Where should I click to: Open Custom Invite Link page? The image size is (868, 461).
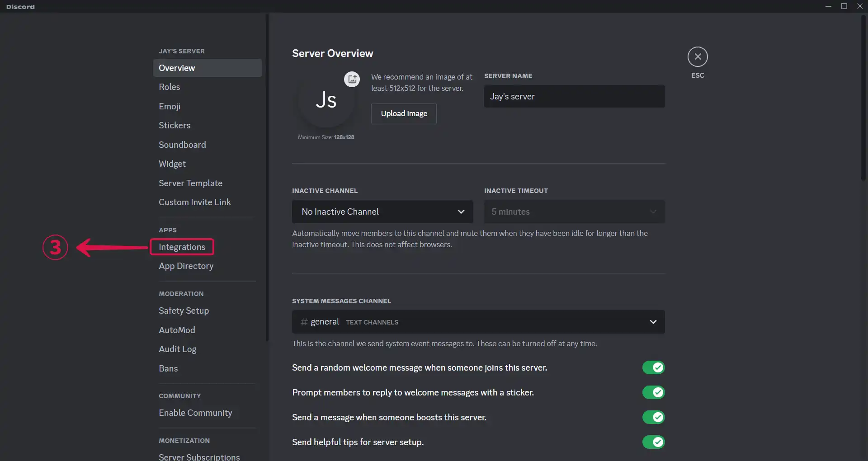[208, 202]
